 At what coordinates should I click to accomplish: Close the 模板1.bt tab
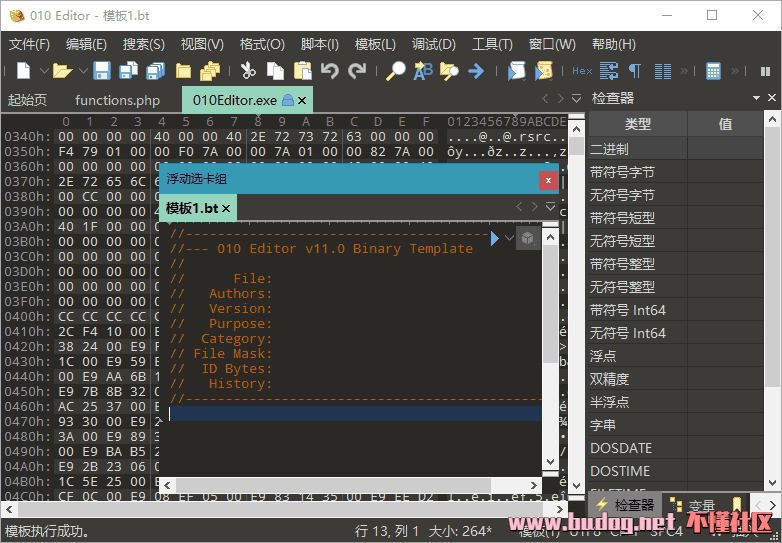coord(226,208)
